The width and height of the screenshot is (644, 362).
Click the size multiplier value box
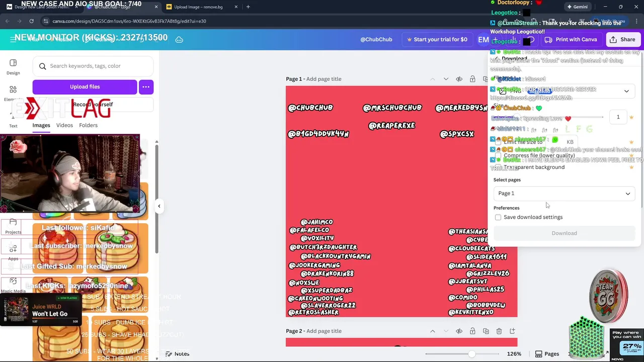point(618,117)
